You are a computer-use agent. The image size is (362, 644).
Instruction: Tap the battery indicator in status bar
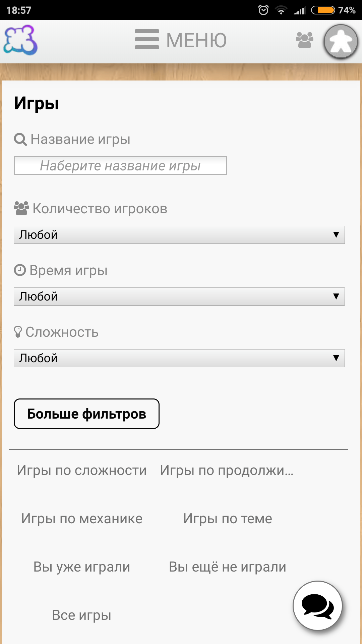[x=323, y=10]
